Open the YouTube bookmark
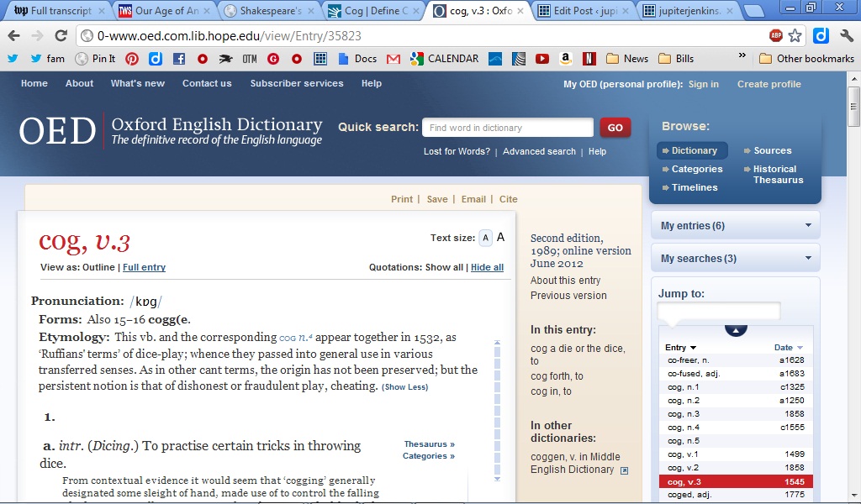This screenshot has height=504, width=861. [542, 59]
